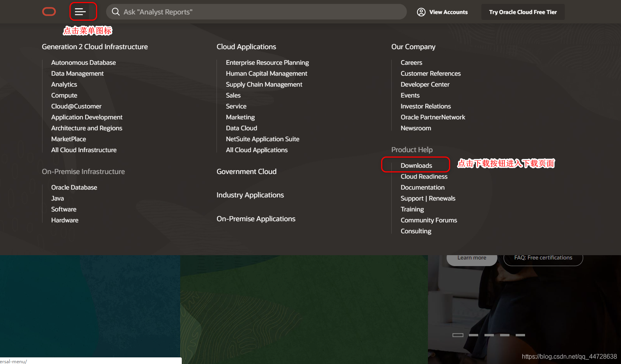
Task: Go to Analytics under Cloud Infrastructure
Action: click(x=64, y=84)
